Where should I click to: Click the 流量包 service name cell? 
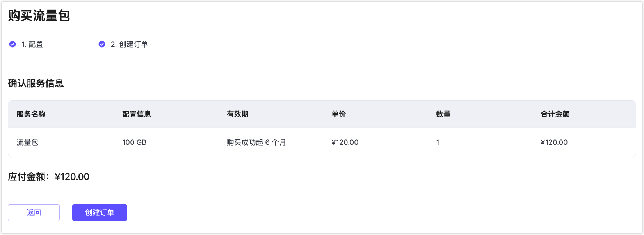tap(27, 142)
